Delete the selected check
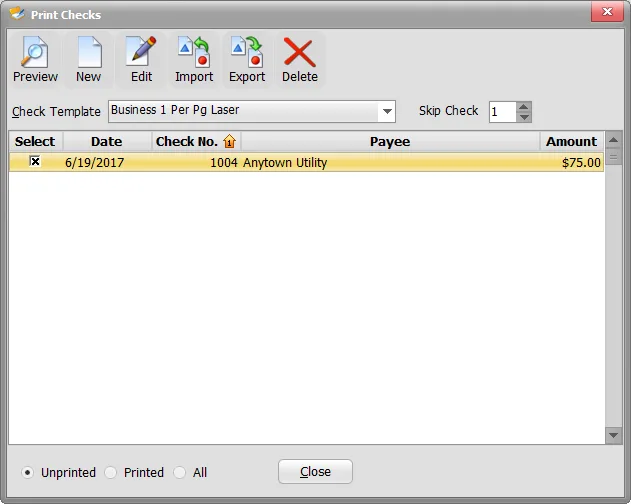The image size is (631, 504). pos(300,60)
